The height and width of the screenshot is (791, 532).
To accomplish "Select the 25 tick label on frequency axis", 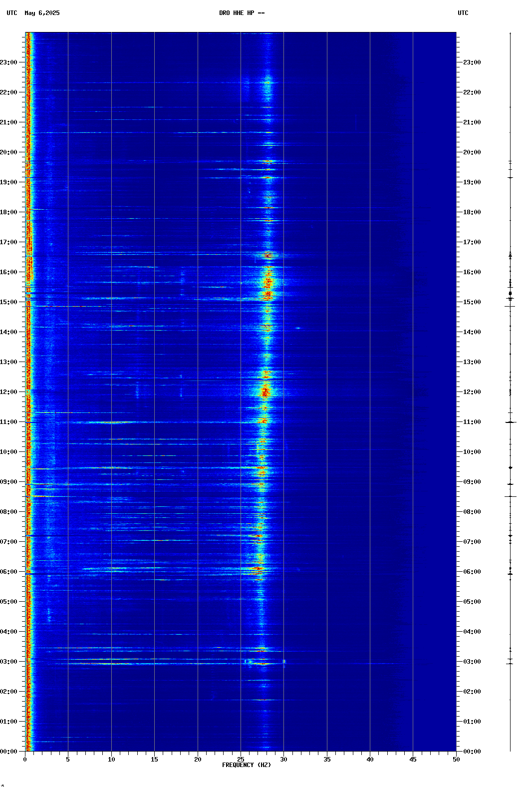I will tap(241, 760).
